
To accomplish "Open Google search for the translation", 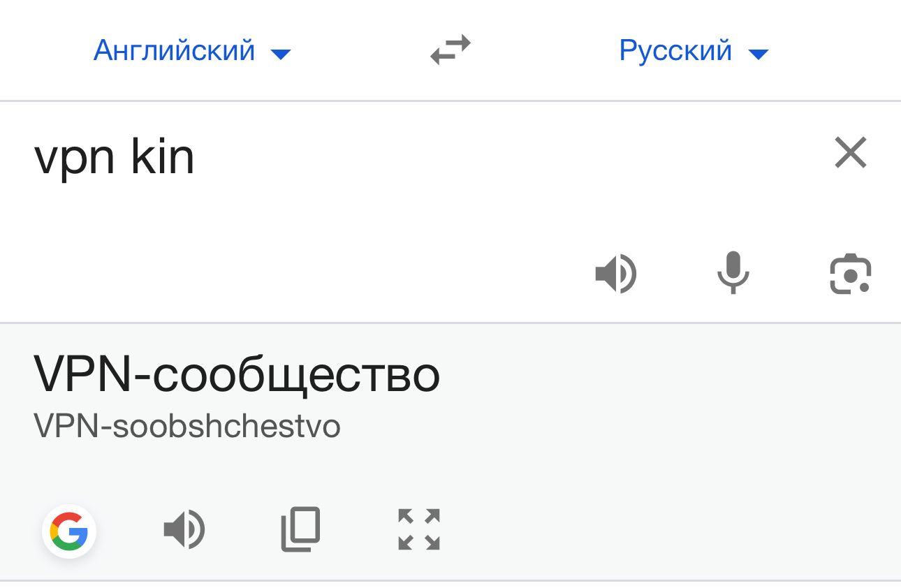I will (x=69, y=531).
